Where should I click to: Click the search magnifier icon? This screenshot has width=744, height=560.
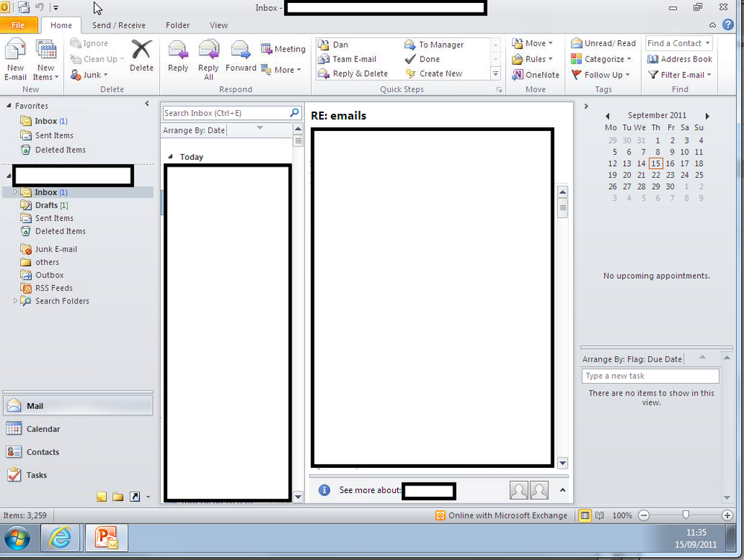[294, 113]
